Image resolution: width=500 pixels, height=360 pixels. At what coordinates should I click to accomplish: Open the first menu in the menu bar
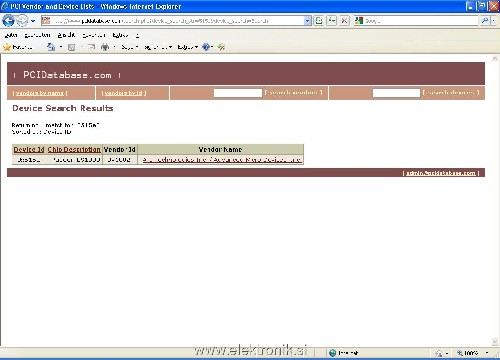pyautogui.click(x=11, y=35)
